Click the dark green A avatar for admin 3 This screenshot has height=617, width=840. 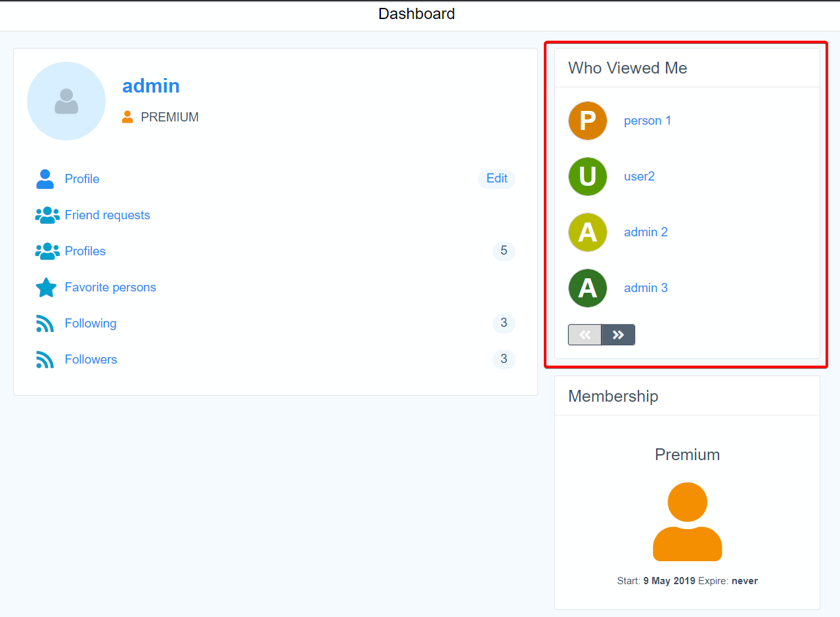pos(588,288)
